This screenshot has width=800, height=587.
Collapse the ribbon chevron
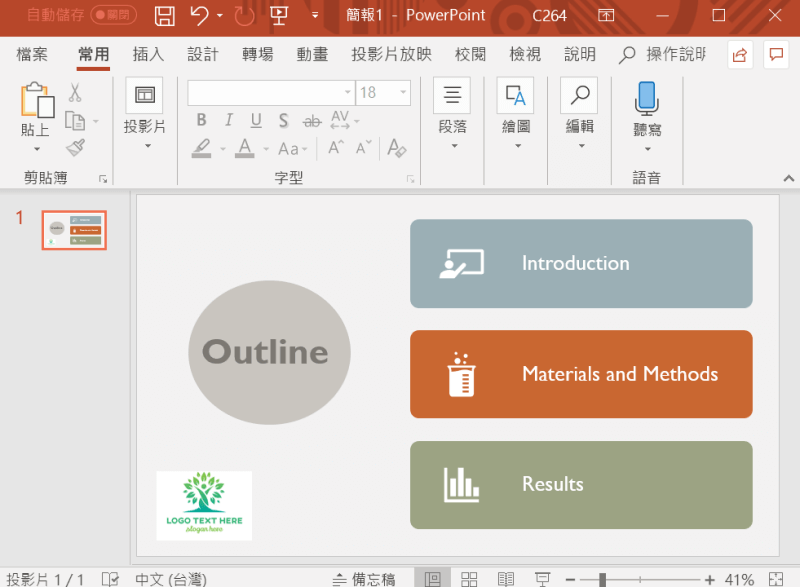tap(788, 178)
